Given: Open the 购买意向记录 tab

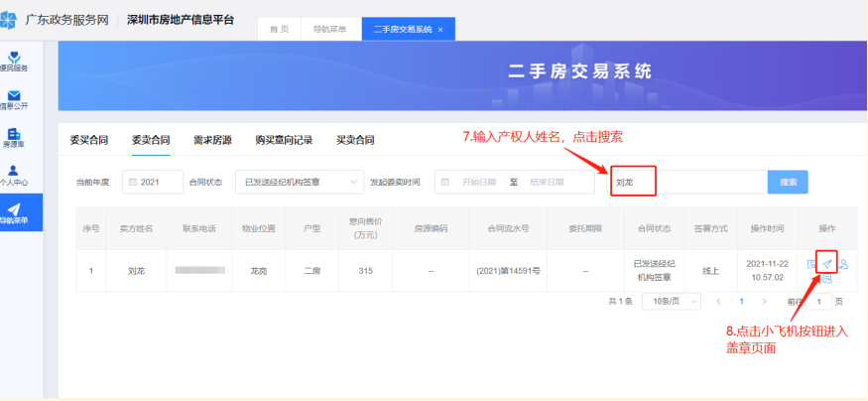Looking at the screenshot, I should pos(284,140).
